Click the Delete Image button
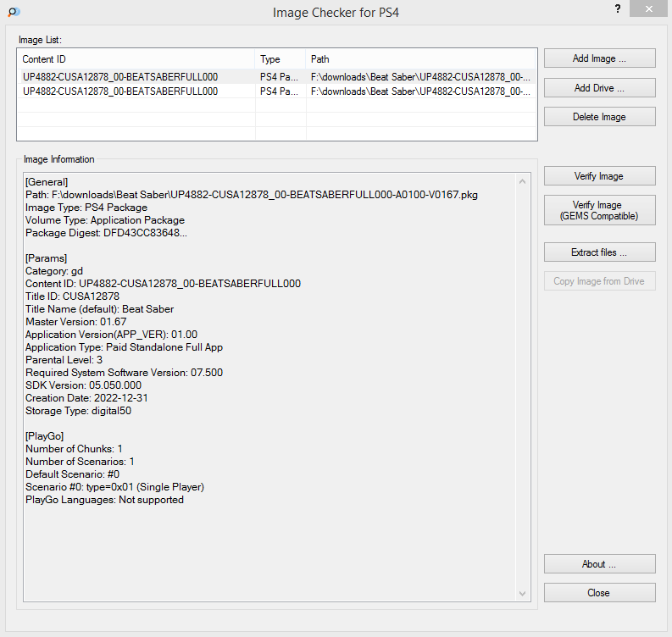 [600, 117]
